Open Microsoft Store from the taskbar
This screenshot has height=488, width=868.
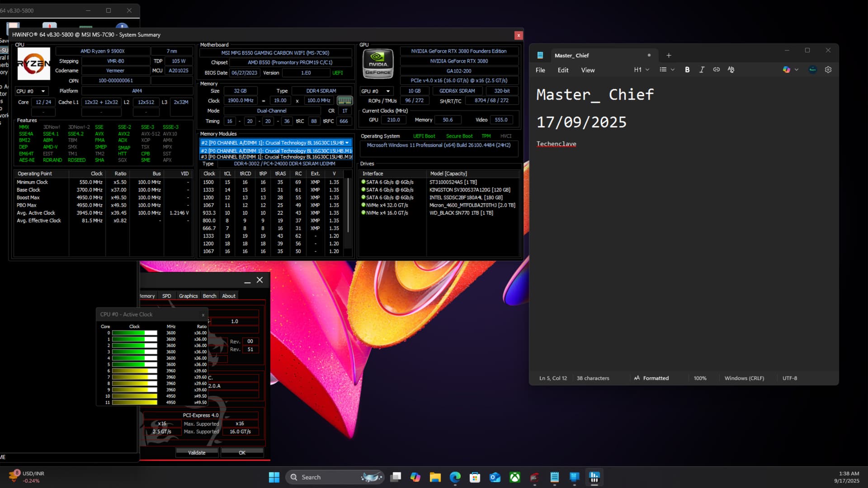pos(475,477)
